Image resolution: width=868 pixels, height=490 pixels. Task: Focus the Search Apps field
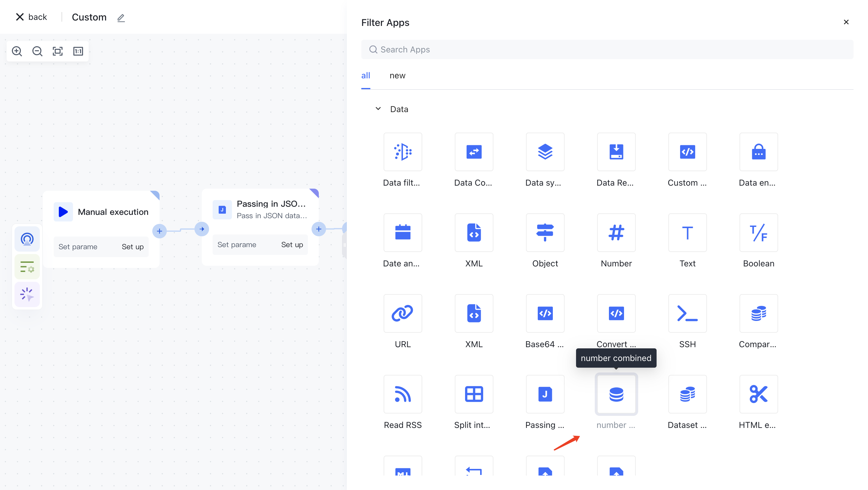607,49
